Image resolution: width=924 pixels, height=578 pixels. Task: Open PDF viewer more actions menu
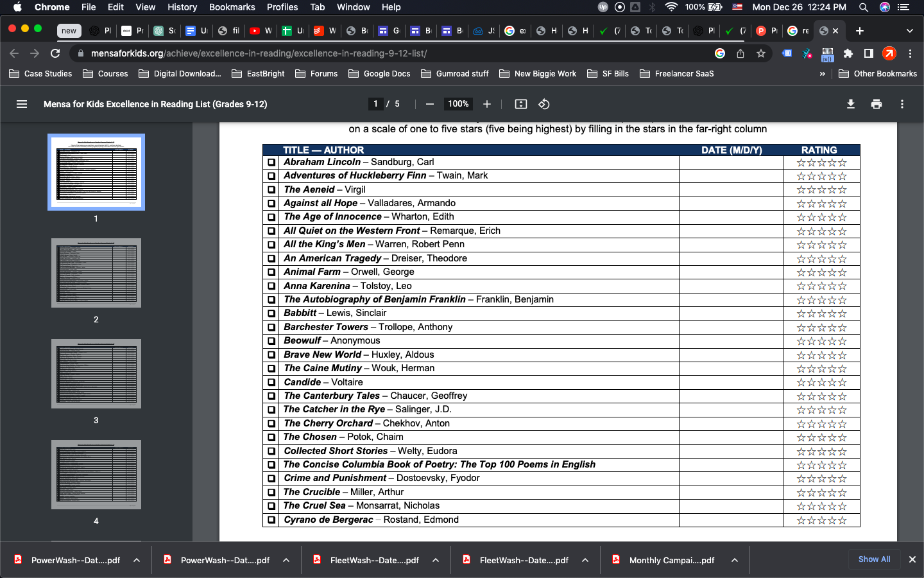(902, 104)
